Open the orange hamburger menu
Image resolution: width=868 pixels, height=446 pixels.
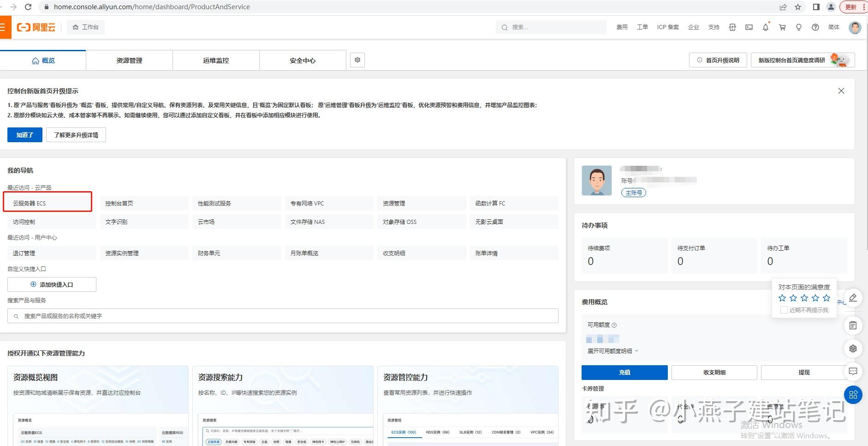click(4, 27)
